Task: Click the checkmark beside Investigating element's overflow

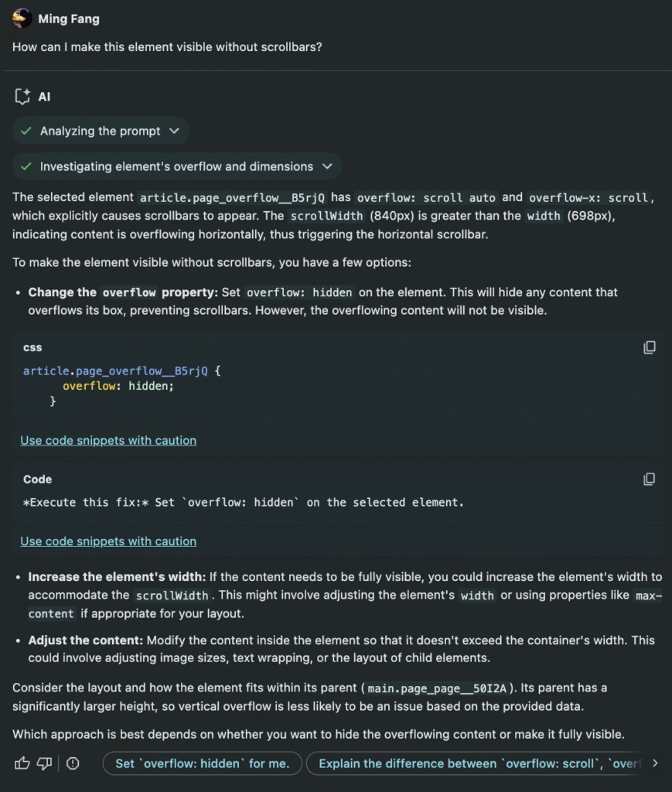Action: coord(27,166)
